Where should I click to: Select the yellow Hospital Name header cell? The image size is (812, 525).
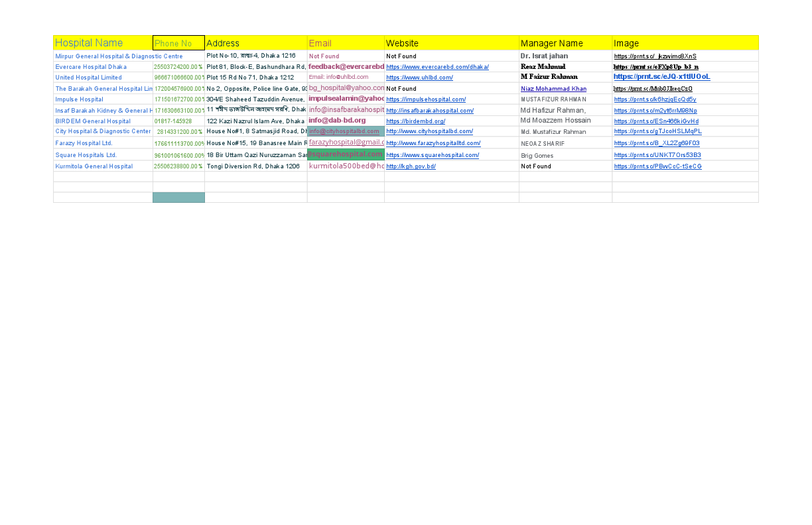click(x=88, y=42)
